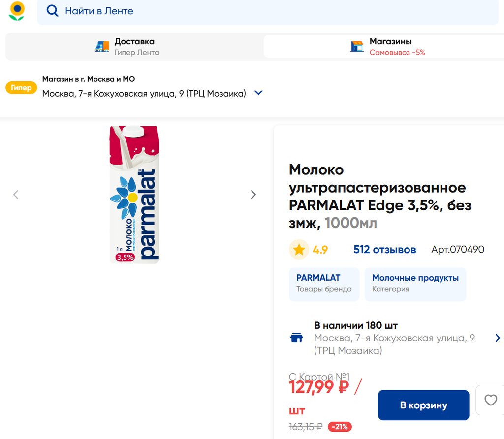Click the yellow Гипер badge

pyautogui.click(x=21, y=88)
